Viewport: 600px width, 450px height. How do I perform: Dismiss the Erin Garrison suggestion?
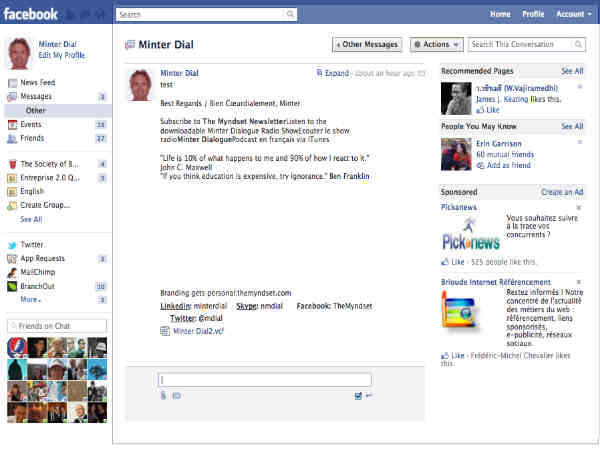[580, 142]
